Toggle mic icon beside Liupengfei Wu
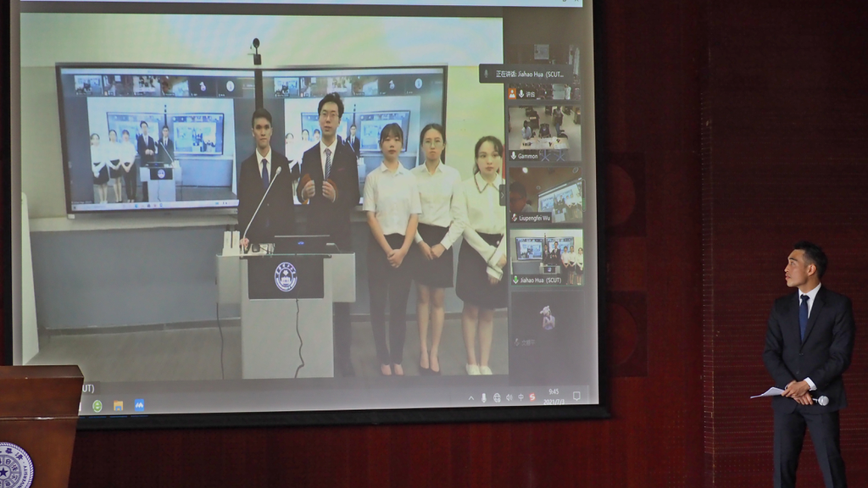This screenshot has height=488, width=868. tap(514, 218)
